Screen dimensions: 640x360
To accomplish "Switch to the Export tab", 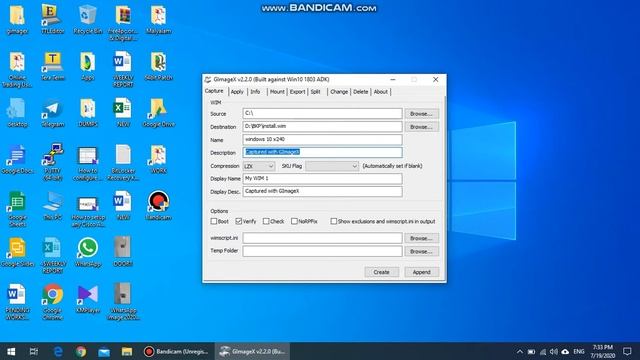I will [298, 92].
